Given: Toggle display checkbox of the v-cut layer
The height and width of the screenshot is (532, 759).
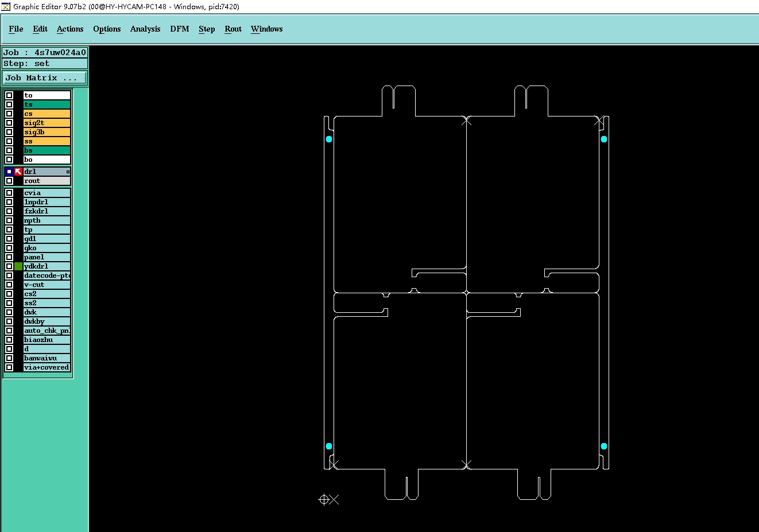Looking at the screenshot, I should point(9,285).
